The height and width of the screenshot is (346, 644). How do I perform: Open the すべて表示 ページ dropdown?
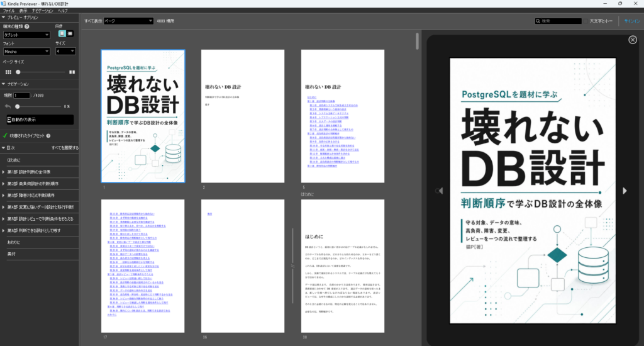[128, 21]
